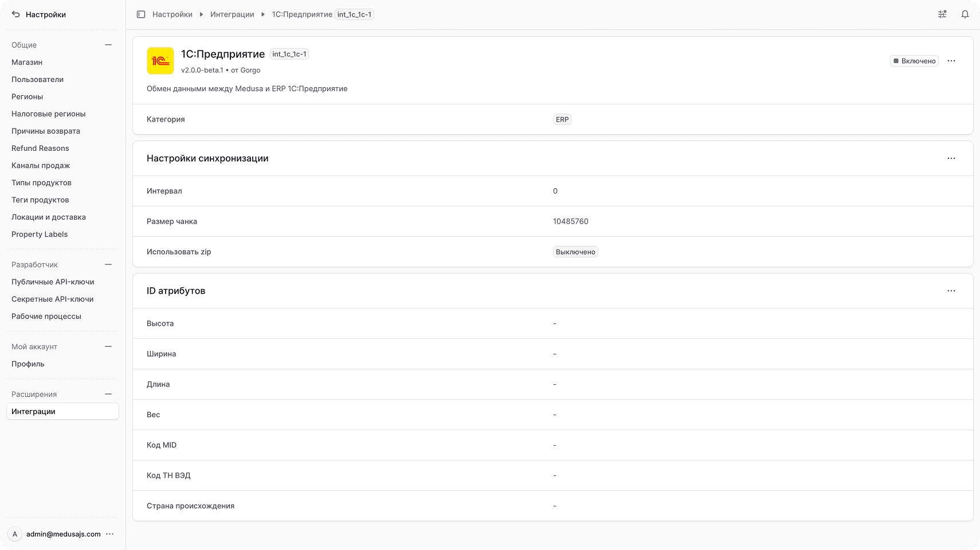Click the ID атрибутов heading
Viewport: 980px width, 550px height.
[176, 291]
